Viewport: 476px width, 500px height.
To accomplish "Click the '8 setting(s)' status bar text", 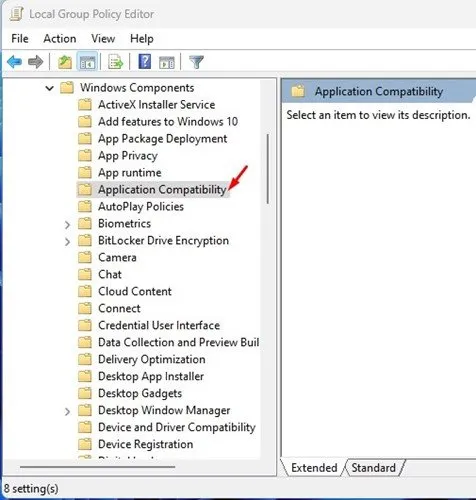I will point(31,489).
